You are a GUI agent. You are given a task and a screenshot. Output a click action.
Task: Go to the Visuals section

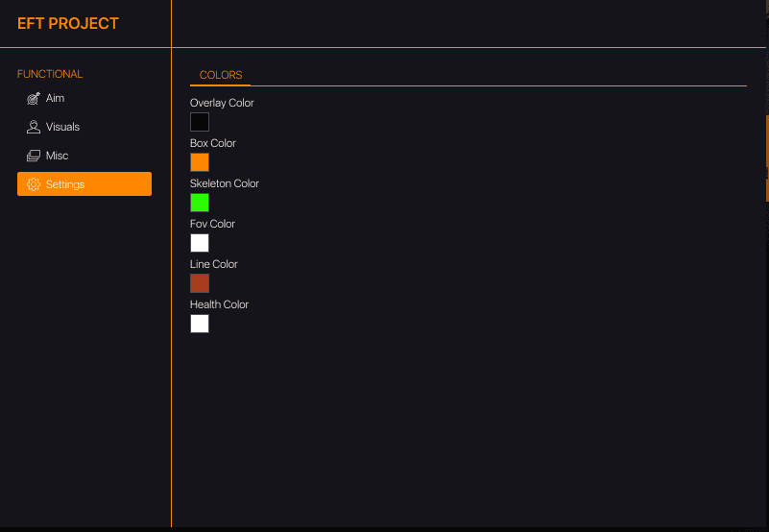click(x=62, y=127)
